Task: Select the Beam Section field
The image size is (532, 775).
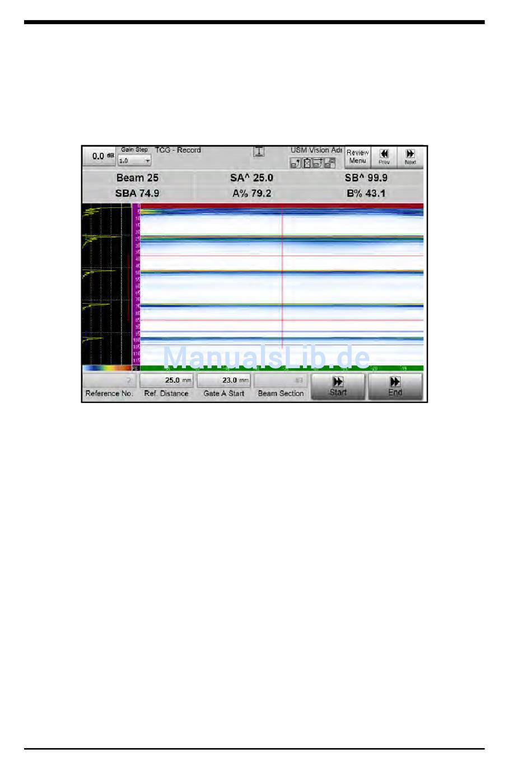Action: (281, 380)
